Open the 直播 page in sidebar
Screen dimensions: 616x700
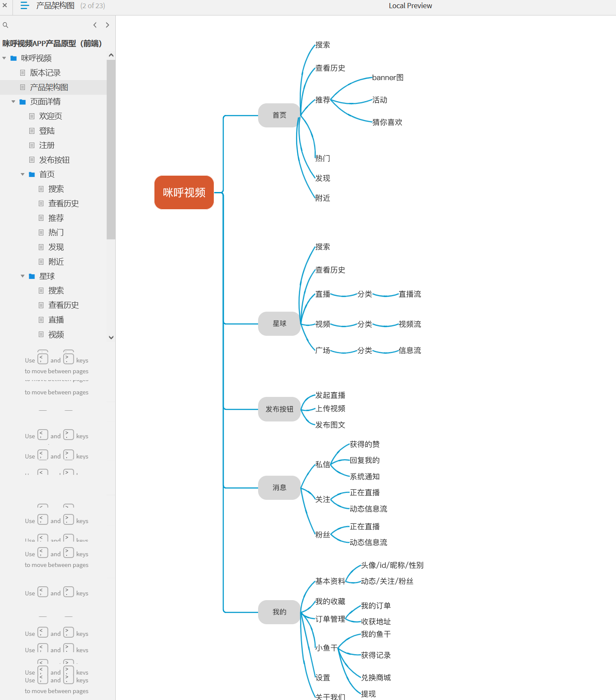pyautogui.click(x=56, y=320)
